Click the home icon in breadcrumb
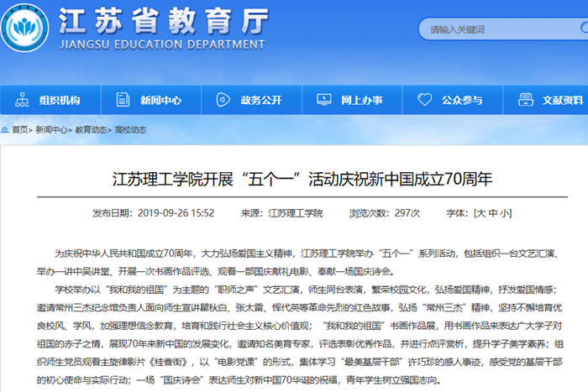This screenshot has width=588, height=392. coord(5,129)
